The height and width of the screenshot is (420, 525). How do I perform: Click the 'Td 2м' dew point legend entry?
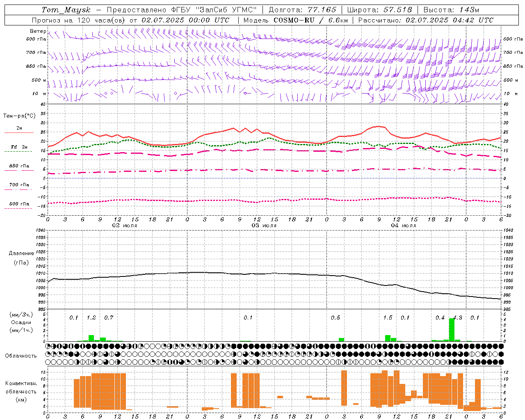[19, 147]
